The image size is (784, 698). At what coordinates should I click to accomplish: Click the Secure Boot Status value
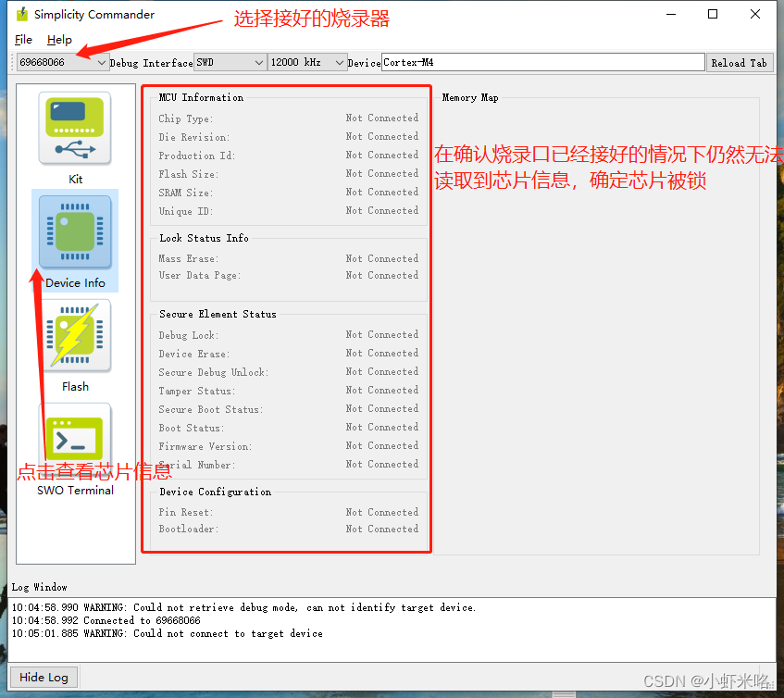[382, 408]
